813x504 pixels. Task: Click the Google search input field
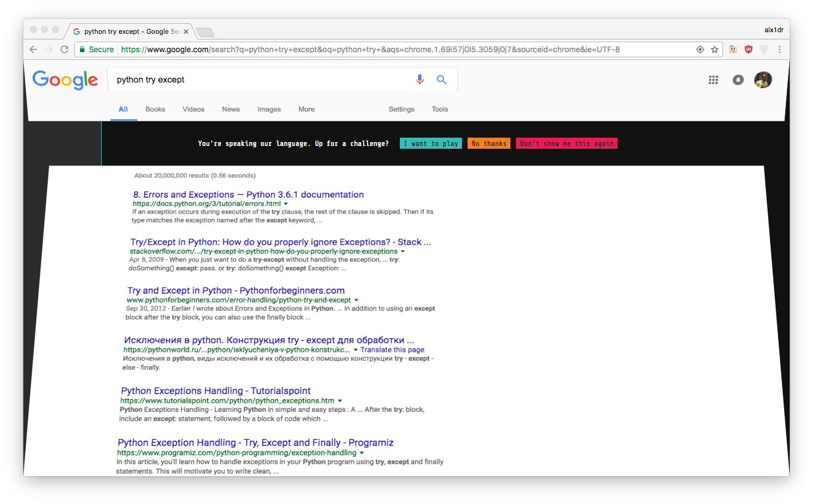coord(261,79)
